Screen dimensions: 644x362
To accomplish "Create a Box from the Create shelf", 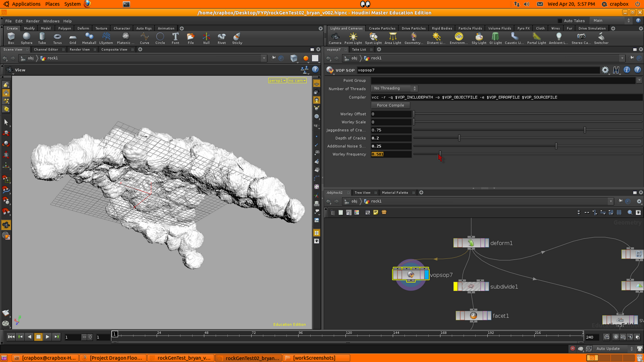I will (11, 38).
